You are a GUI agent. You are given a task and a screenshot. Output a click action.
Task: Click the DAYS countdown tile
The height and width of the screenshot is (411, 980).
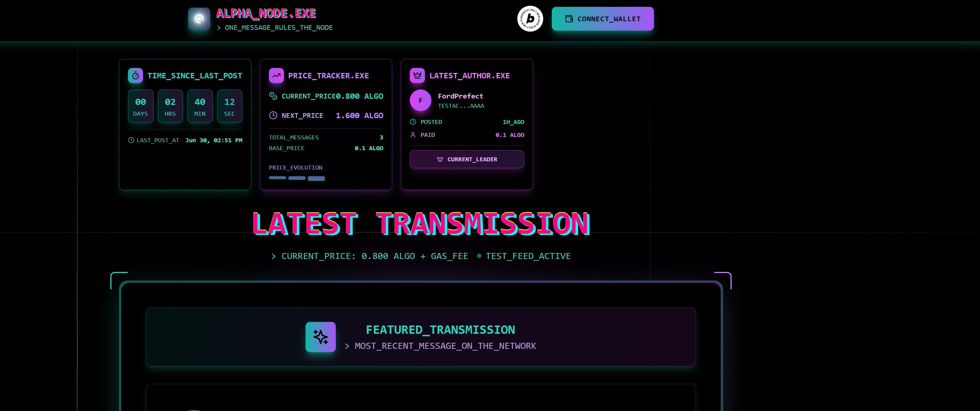[140, 106]
